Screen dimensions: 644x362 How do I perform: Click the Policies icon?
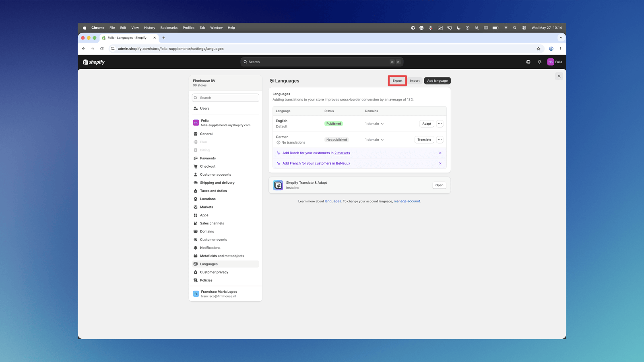(x=196, y=280)
